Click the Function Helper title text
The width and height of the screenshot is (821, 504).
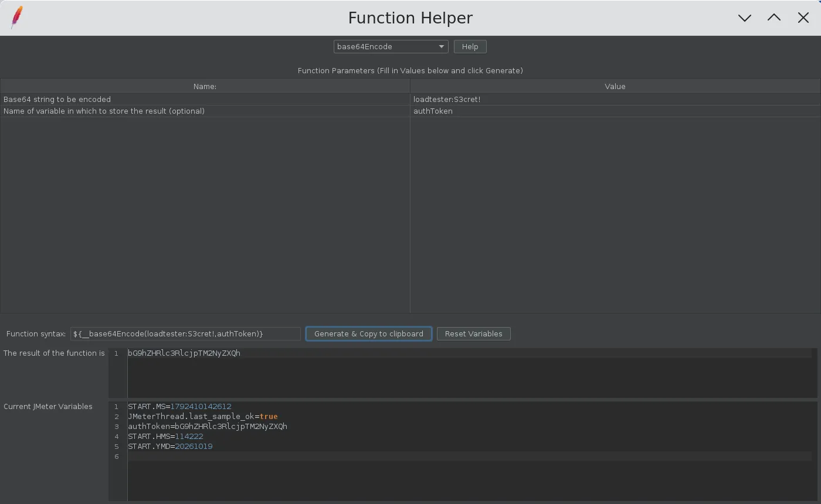pos(410,18)
